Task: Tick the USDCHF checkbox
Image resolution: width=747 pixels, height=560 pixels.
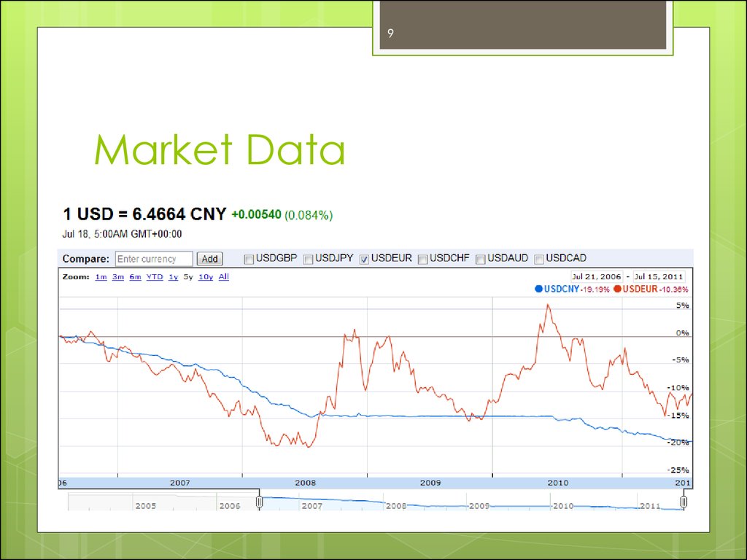Action: point(422,260)
